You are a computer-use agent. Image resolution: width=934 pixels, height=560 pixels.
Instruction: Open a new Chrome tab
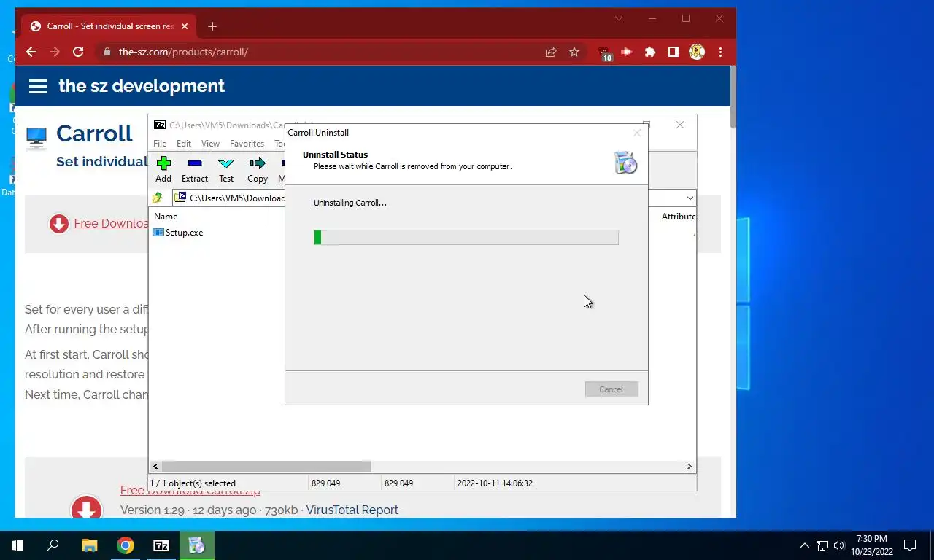(212, 26)
